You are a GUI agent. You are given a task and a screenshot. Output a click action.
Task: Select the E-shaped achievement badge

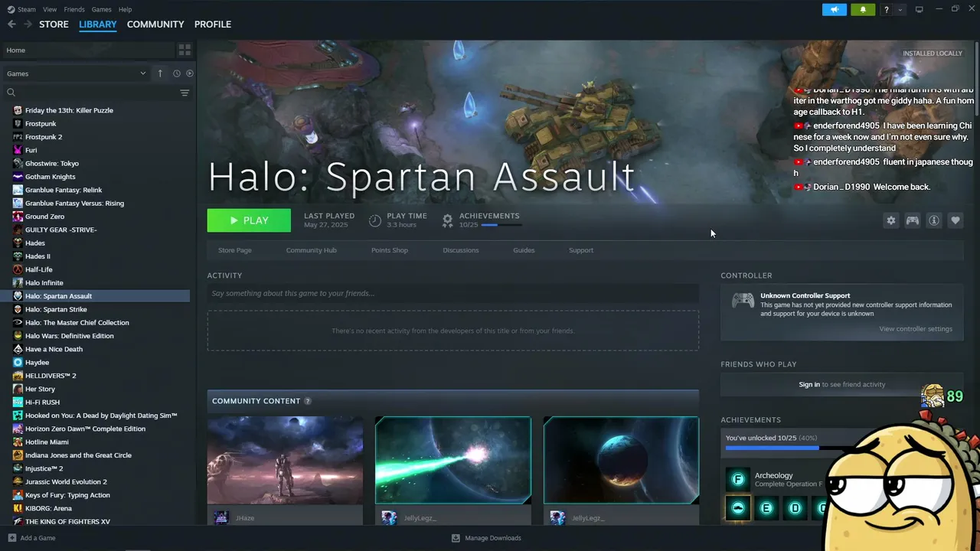tap(766, 508)
